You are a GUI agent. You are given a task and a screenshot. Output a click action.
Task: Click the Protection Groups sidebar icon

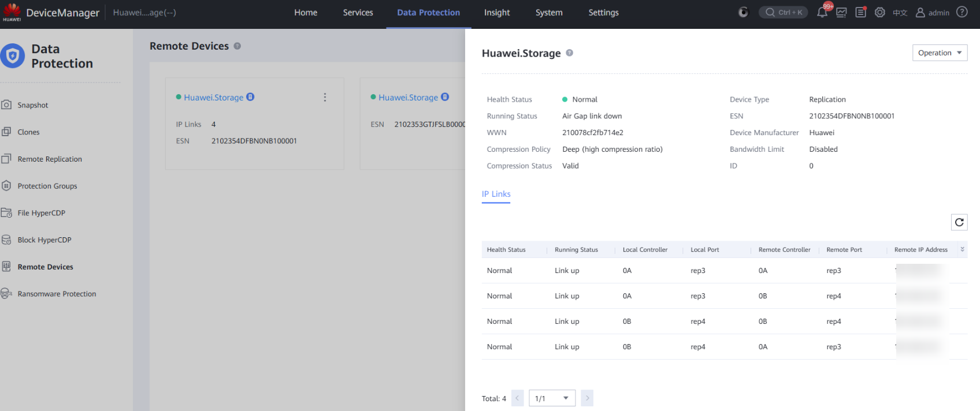pos(6,185)
